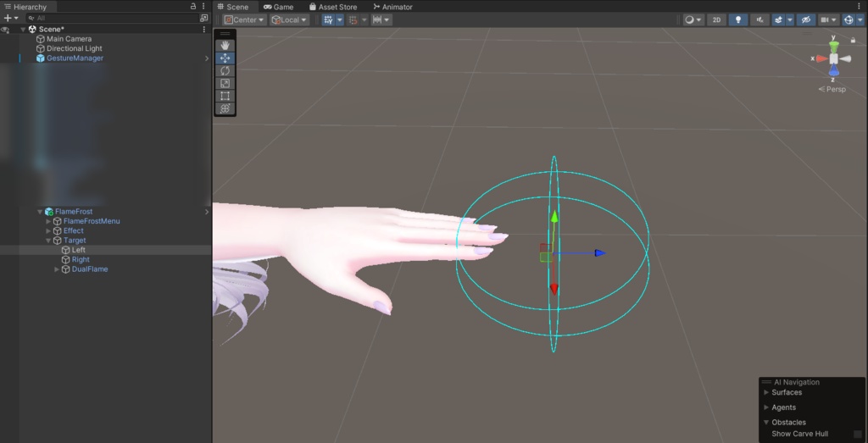
Task: Expand the Effect foldout
Action: pyautogui.click(x=48, y=230)
